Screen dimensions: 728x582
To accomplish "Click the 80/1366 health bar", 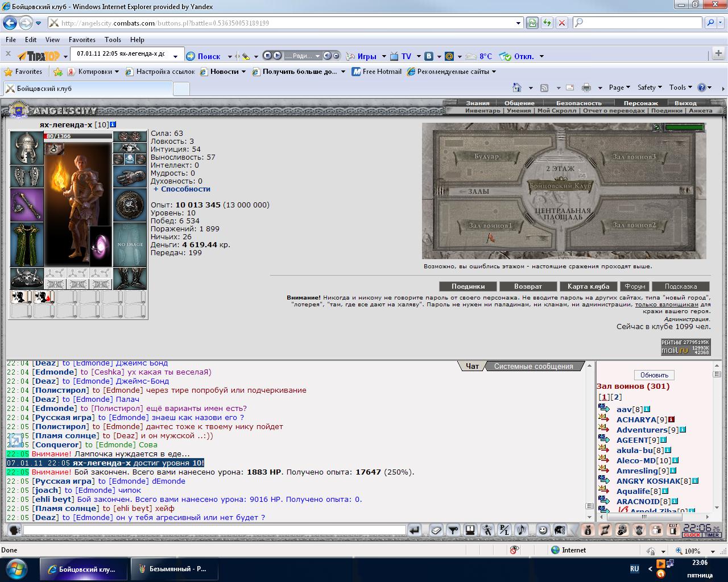I will [x=77, y=136].
